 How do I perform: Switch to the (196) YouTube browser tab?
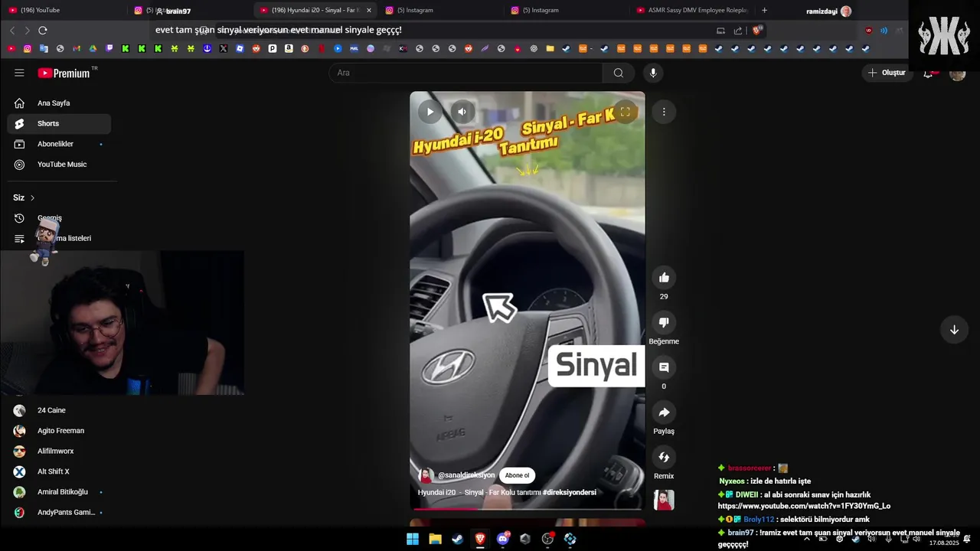click(61, 10)
